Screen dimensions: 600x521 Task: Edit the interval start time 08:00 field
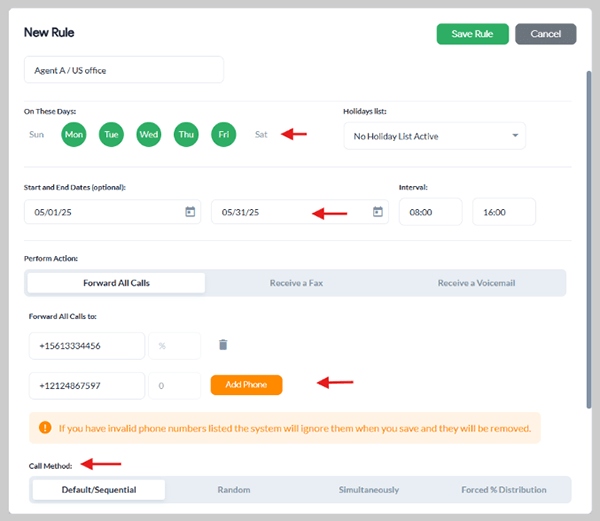pos(430,212)
